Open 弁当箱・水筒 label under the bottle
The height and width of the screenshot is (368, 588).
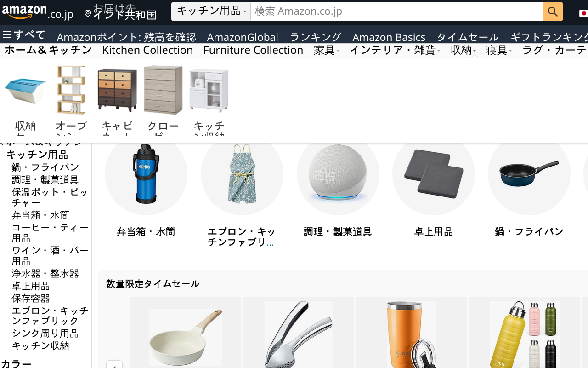(x=146, y=232)
